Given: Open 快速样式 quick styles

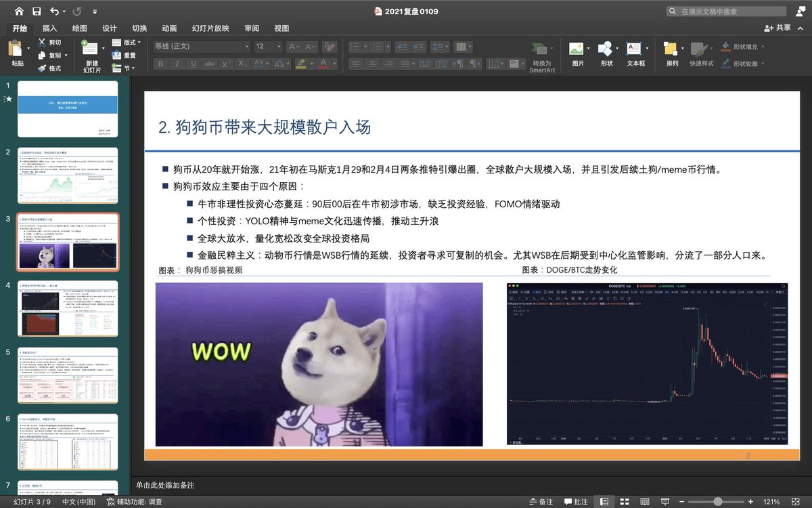Looking at the screenshot, I should [701, 54].
